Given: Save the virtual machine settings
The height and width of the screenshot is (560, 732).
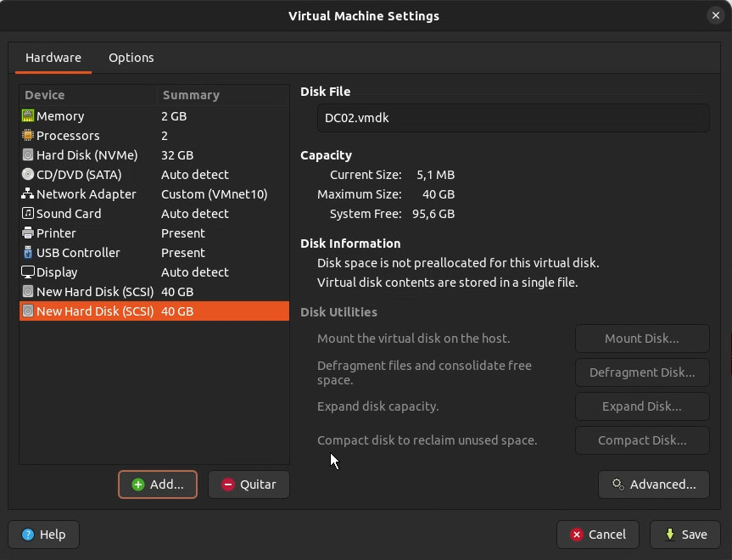Looking at the screenshot, I should (685, 535).
